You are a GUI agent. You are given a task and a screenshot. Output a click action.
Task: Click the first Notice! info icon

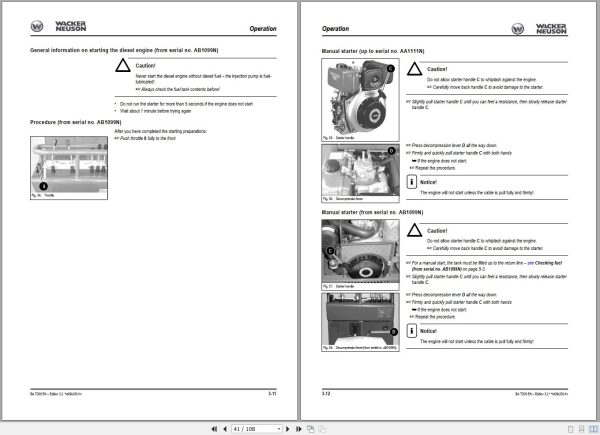point(411,182)
